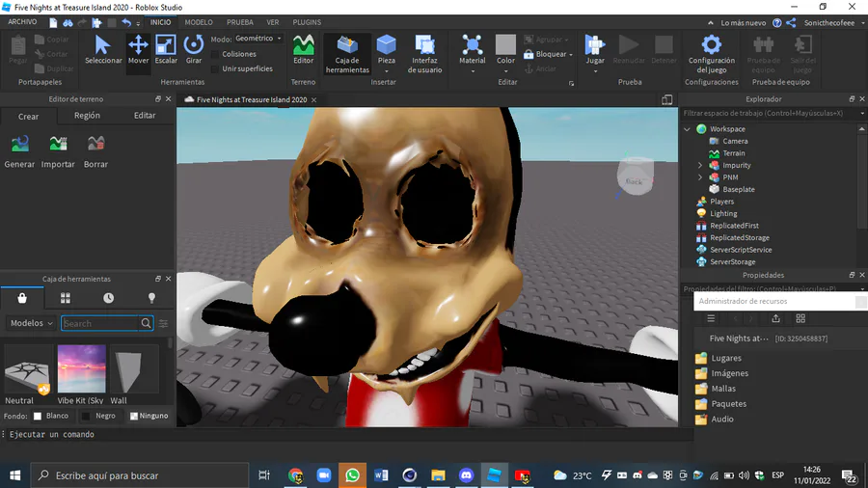
Task: Click asset manager upload icon
Action: click(x=775, y=318)
